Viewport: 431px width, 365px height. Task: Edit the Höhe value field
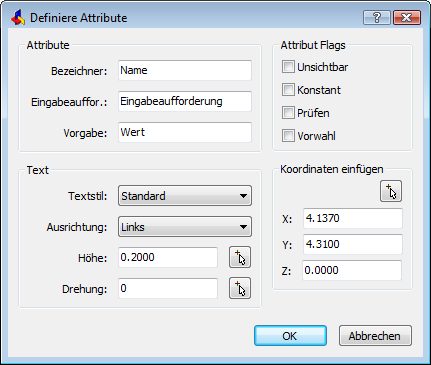click(x=168, y=257)
